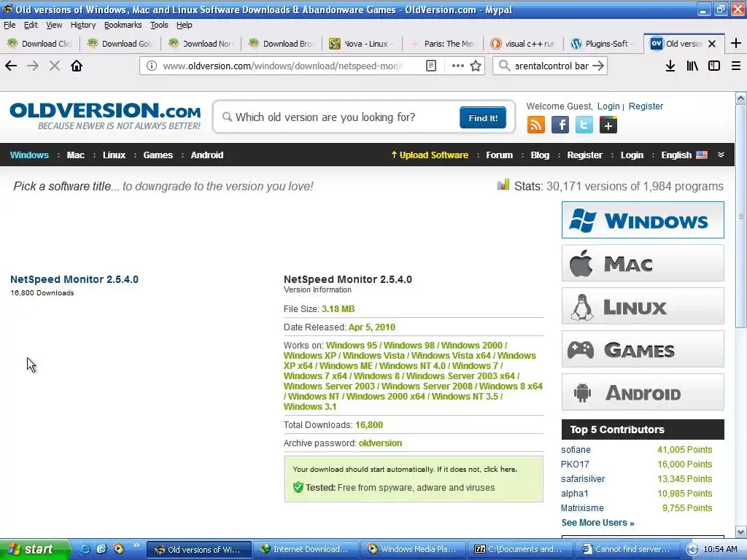Click the Linux category banner button
Screen dimensions: 747x560
tap(643, 306)
